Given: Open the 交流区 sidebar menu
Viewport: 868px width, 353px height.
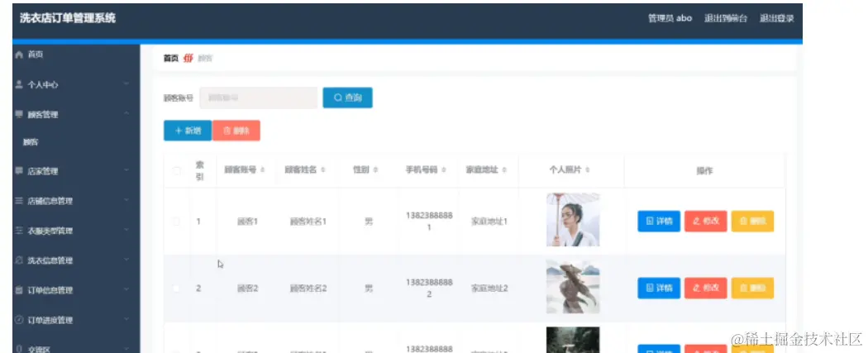Looking at the screenshot, I should tap(76, 349).
